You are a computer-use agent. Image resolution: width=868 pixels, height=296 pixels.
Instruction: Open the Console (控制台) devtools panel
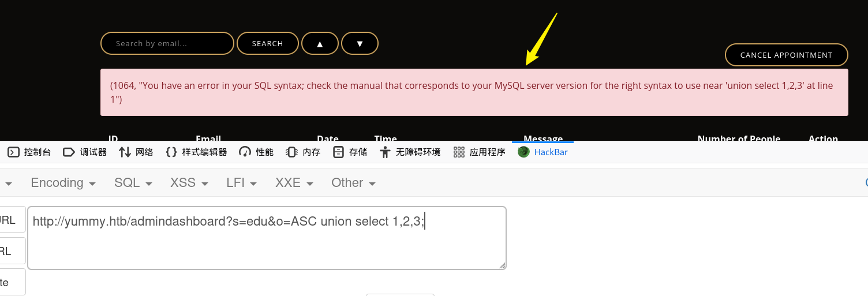(29, 152)
